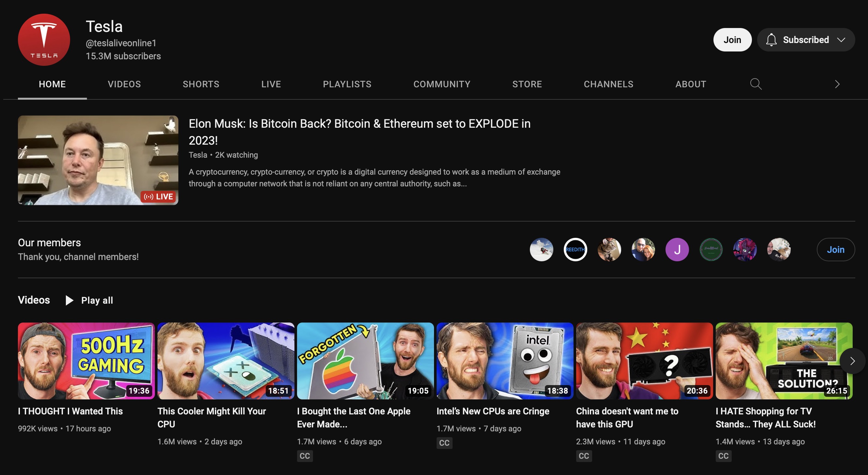Screen dimensions: 868x475
Task: Click '992K views • 17 hours ago' text
Action: point(64,428)
